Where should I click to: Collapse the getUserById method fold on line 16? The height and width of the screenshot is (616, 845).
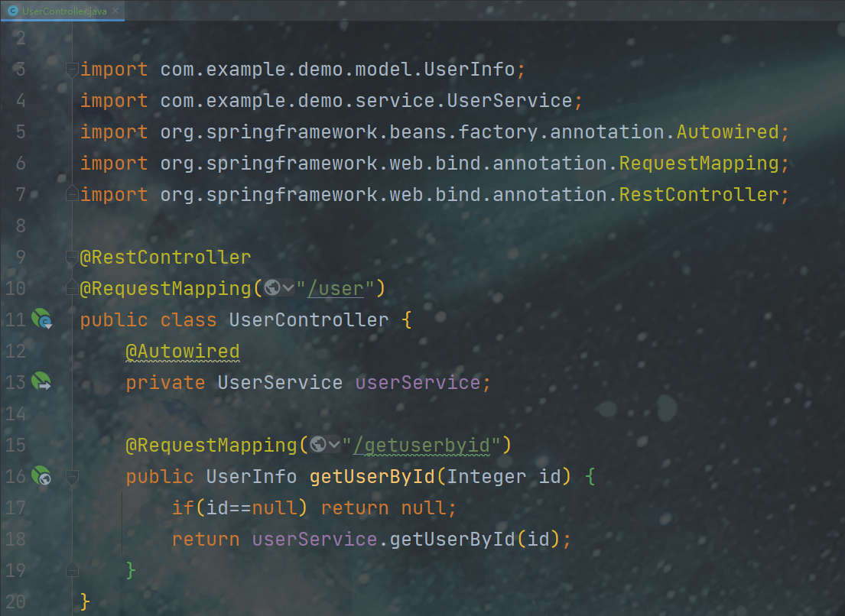72,476
